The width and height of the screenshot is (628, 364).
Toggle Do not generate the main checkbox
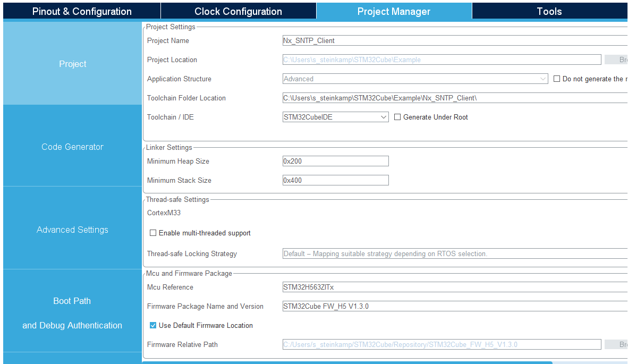point(557,79)
